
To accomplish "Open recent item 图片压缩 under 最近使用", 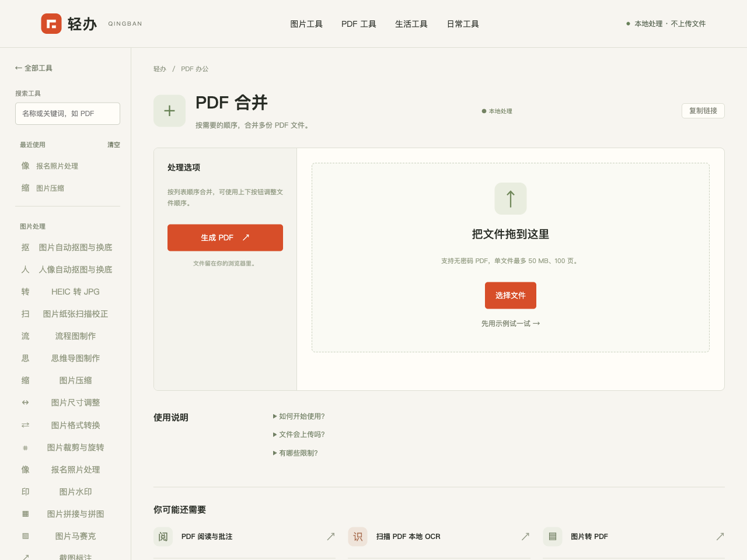I will pyautogui.click(x=68, y=188).
